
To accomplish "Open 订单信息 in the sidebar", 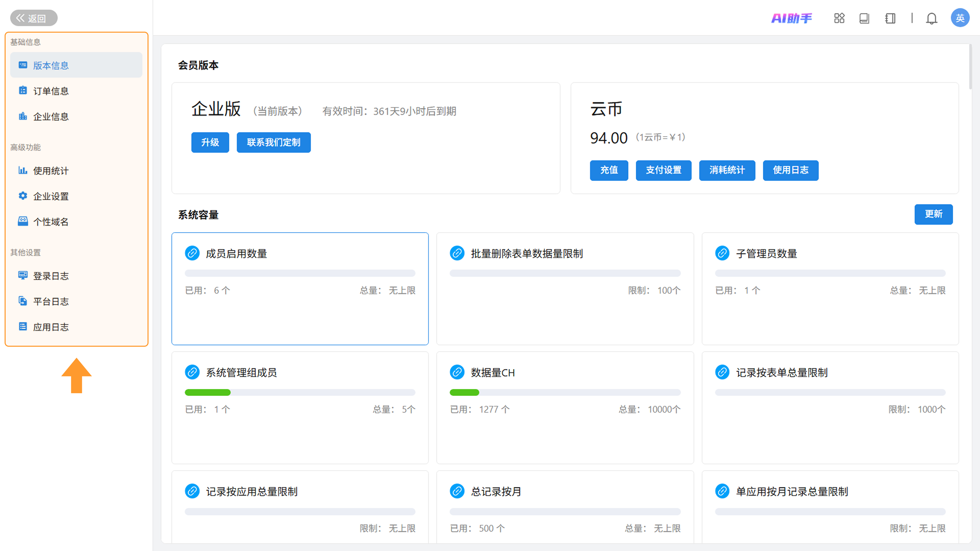I will pos(51,91).
